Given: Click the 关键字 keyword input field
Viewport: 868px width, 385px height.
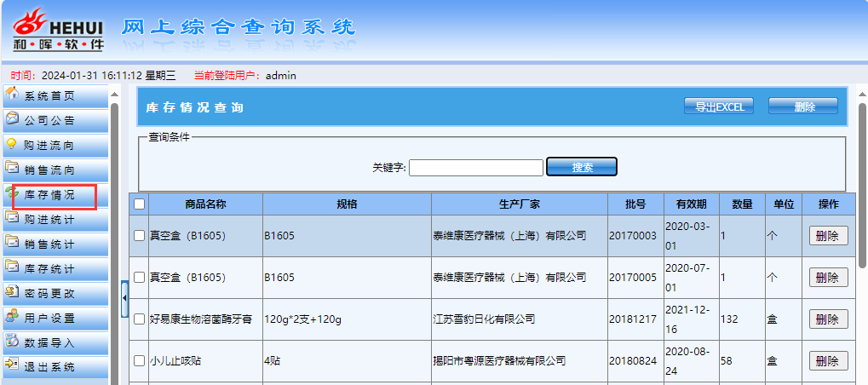Looking at the screenshot, I should click(475, 168).
